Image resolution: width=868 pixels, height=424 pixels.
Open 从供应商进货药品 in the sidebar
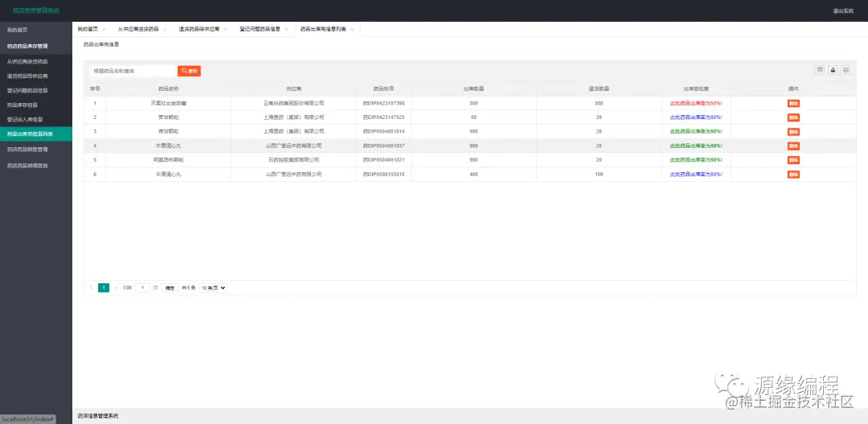pyautogui.click(x=36, y=61)
